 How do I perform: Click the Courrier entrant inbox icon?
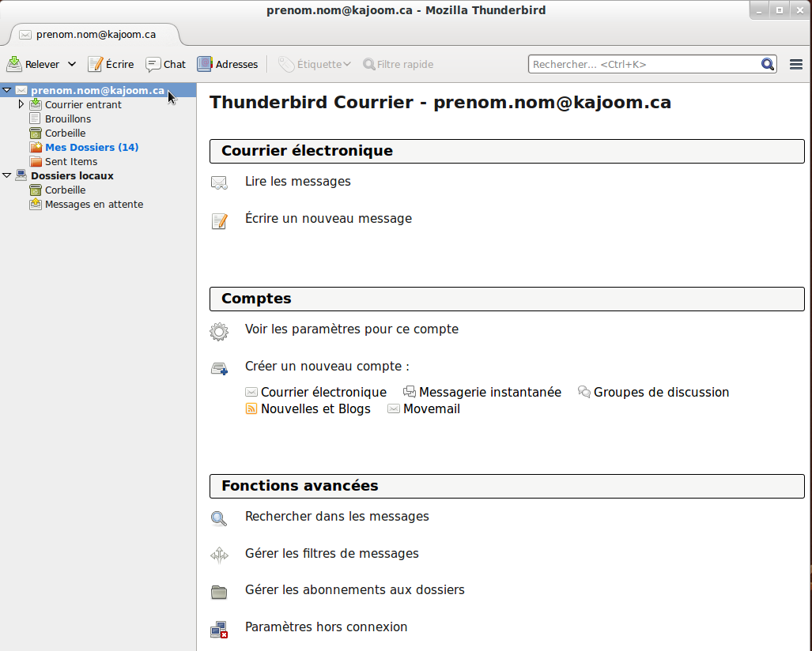36,104
